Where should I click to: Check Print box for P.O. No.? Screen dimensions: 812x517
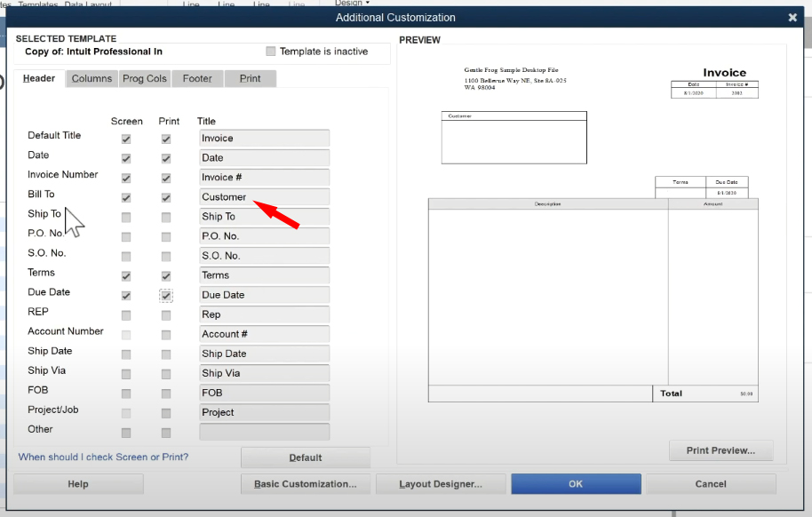tap(166, 237)
